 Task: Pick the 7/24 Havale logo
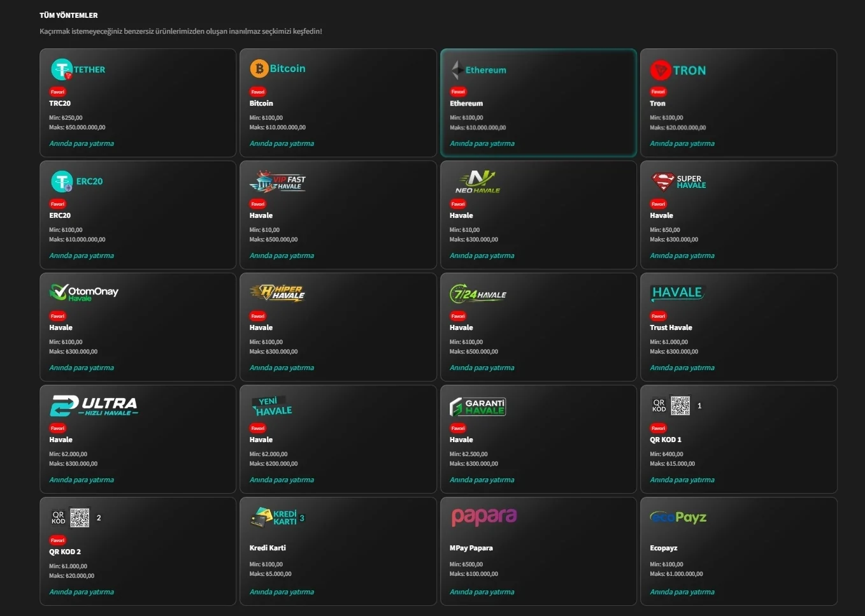(478, 294)
